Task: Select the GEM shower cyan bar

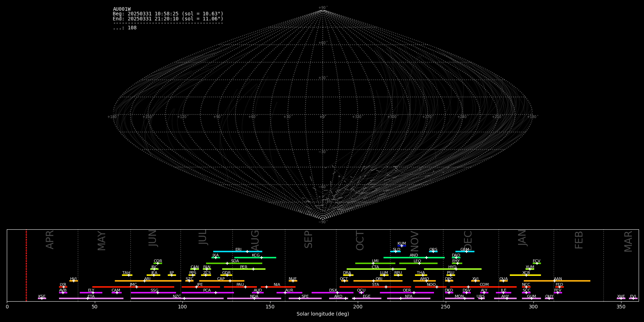Action: tap(465, 252)
